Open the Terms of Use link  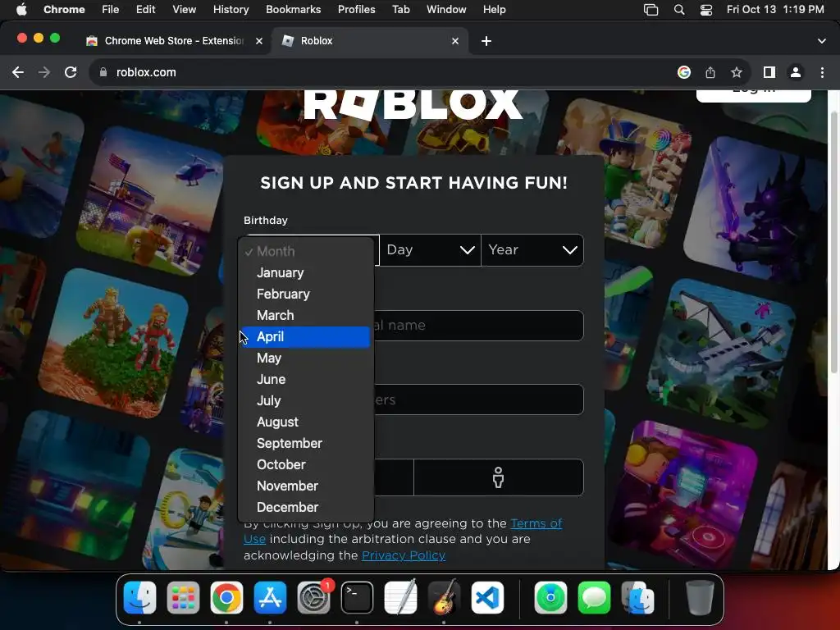(403, 531)
